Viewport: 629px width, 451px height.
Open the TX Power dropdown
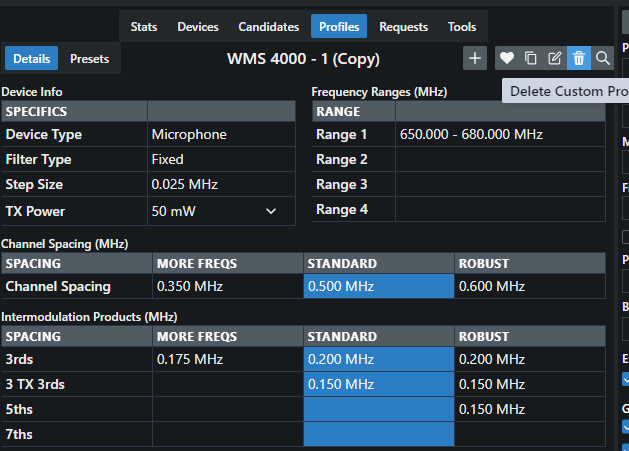point(221,211)
